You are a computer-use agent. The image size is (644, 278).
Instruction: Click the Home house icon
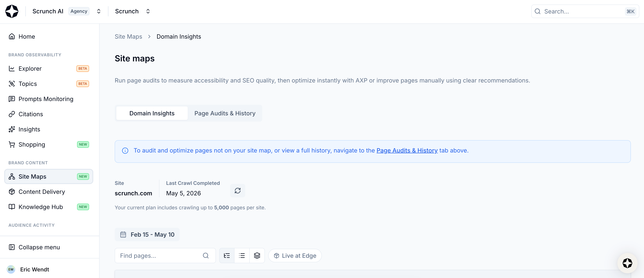tap(12, 36)
